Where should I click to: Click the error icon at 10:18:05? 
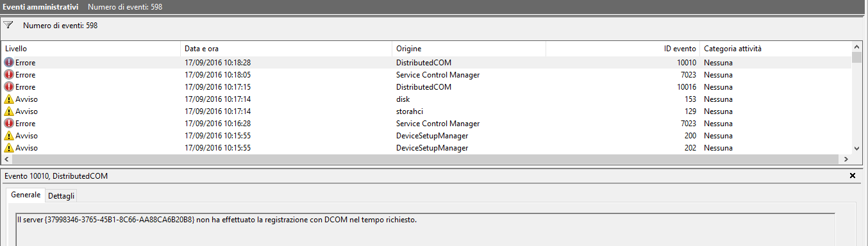point(8,75)
